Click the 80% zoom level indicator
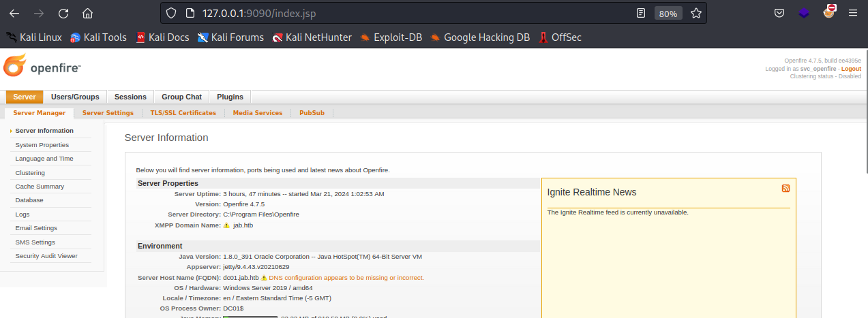This screenshot has height=318, width=868. point(668,13)
